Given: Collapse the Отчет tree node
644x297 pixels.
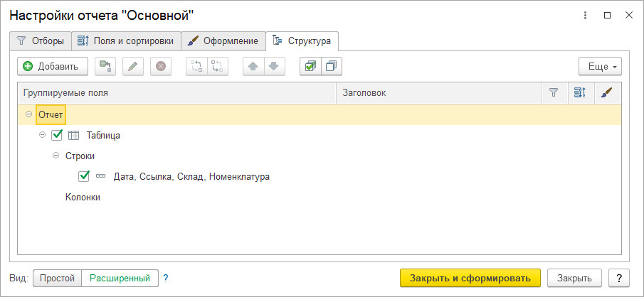Looking at the screenshot, I should coord(28,115).
